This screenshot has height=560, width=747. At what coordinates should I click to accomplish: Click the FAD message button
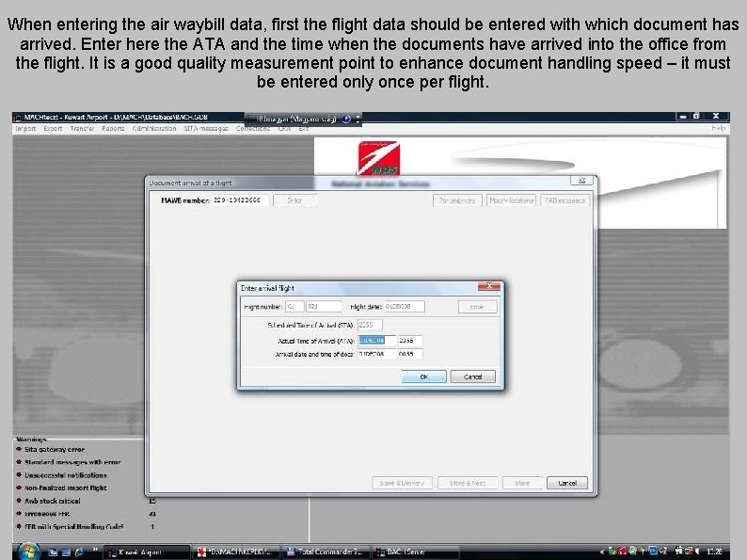[x=565, y=200]
